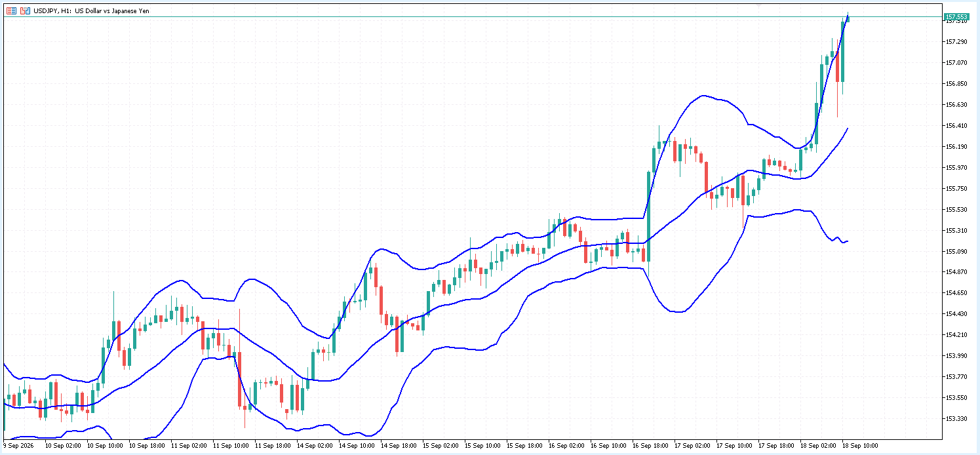Click the USDJPY, H1 chart title text
980x455 pixels.
coord(91,10)
